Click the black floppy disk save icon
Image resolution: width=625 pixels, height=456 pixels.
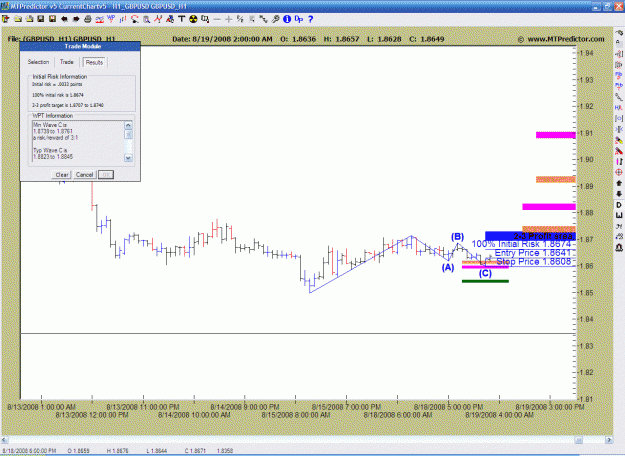coord(41,19)
